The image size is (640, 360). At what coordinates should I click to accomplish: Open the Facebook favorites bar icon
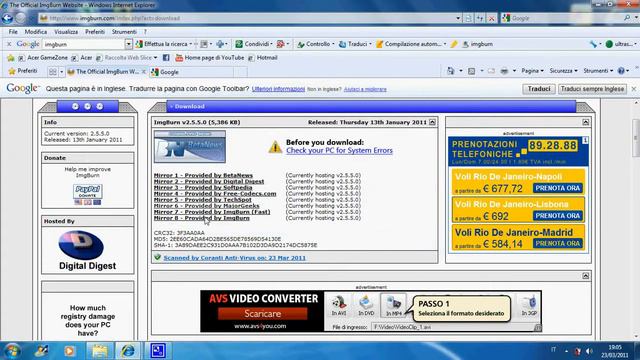pos(166,58)
